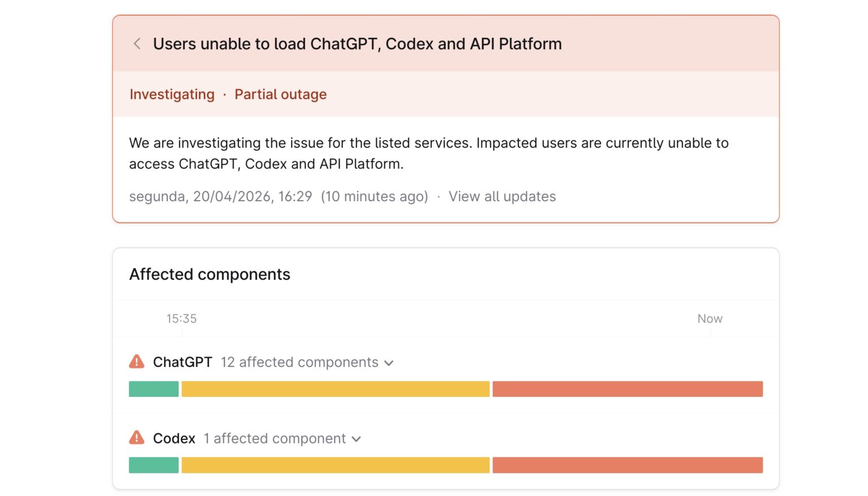This screenshot has height=496, width=868.
Task: Click the incident title text
Action: point(357,44)
